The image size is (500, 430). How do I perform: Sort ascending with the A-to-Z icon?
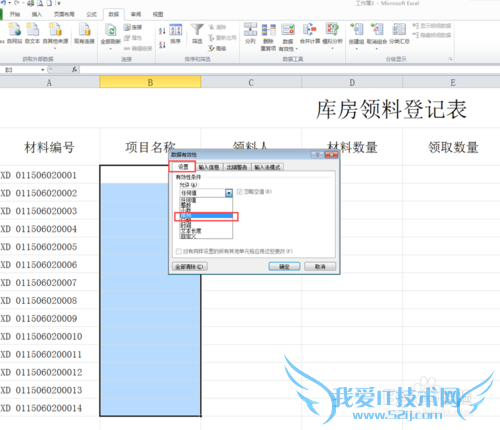(162, 31)
